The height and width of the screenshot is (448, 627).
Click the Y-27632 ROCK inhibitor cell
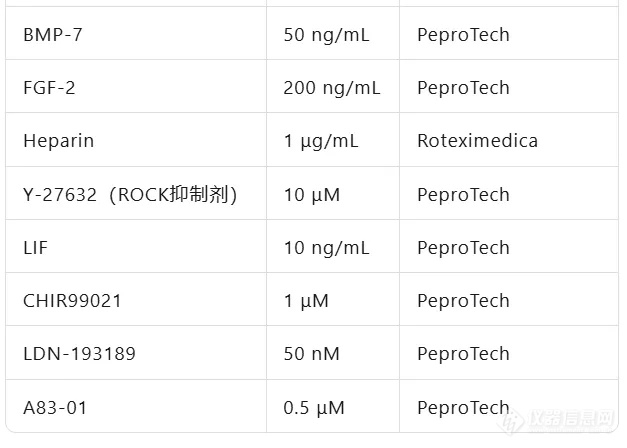(x=130, y=194)
